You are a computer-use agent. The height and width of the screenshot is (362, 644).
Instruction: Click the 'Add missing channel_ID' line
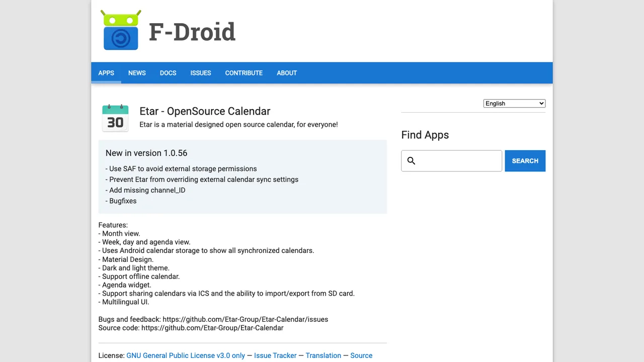(x=145, y=190)
